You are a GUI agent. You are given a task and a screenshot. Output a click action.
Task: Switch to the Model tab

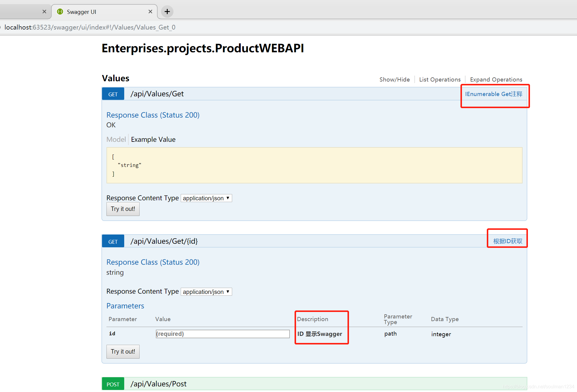coord(116,139)
